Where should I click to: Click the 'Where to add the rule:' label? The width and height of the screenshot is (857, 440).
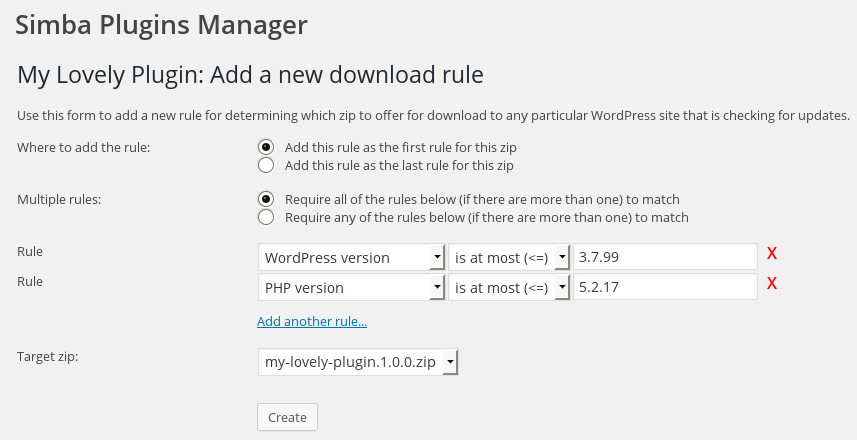(83, 148)
